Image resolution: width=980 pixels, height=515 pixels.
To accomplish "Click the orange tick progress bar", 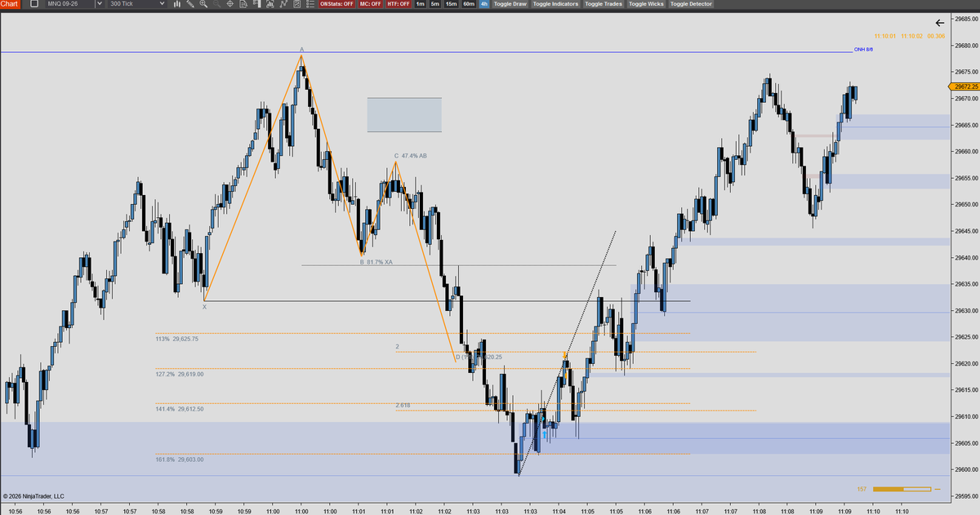I will 902,489.
